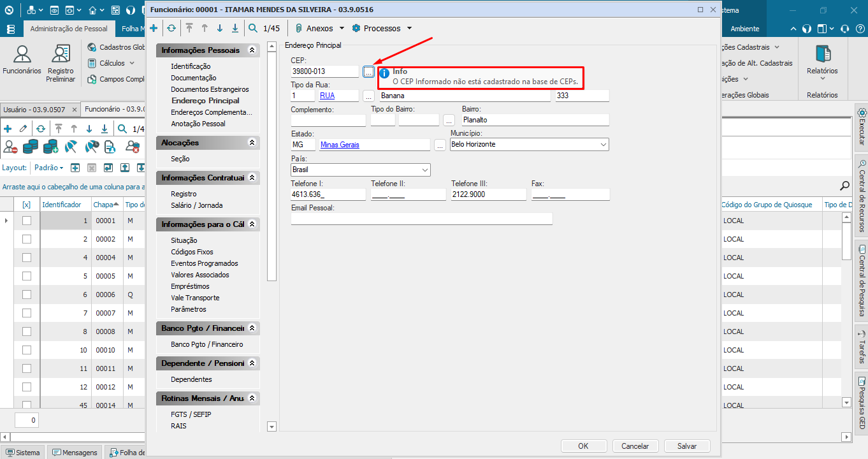The height and width of the screenshot is (459, 868).
Task: Open the País dropdown showing Brasil
Action: point(361,170)
